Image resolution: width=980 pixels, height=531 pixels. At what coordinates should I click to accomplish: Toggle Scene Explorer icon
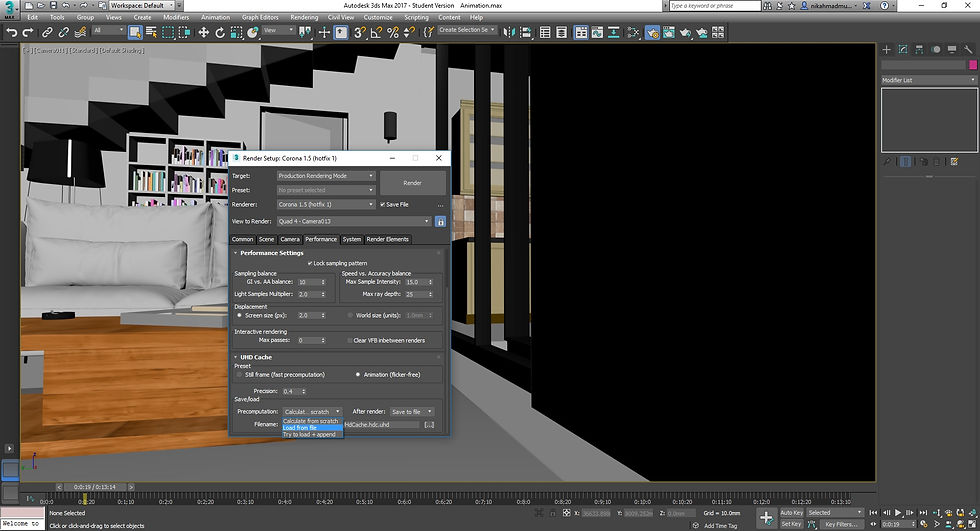pyautogui.click(x=545, y=32)
